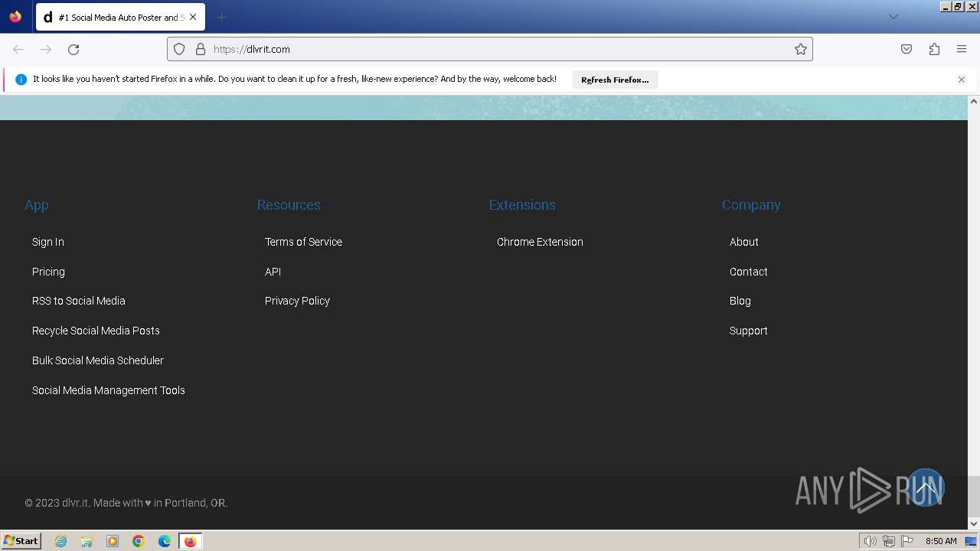Open the Blog footer link
Viewport: 980px width, 551px height.
740,301
